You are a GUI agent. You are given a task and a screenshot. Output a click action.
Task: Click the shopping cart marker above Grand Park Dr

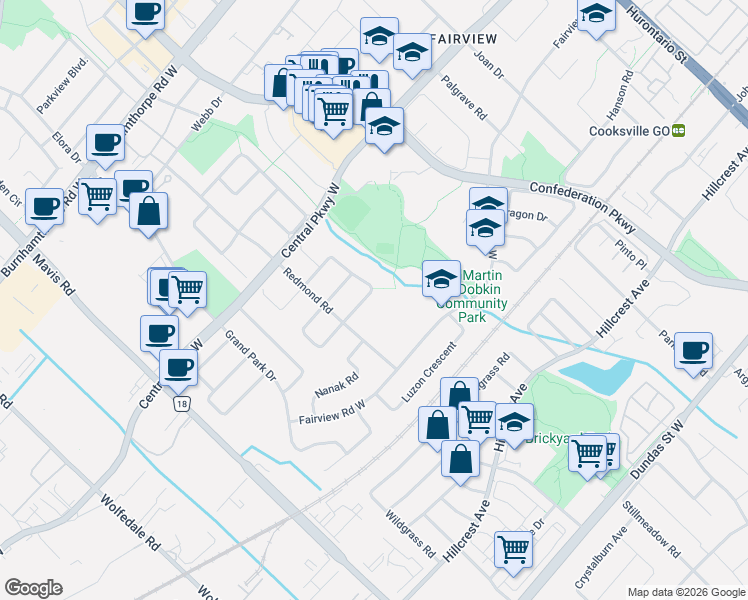187,292
